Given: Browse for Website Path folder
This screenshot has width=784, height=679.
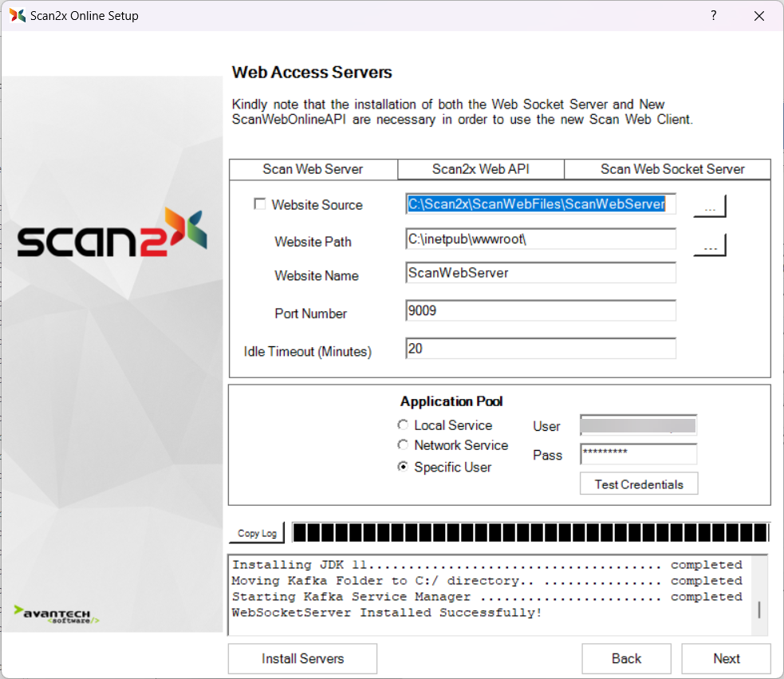Looking at the screenshot, I should tap(709, 246).
